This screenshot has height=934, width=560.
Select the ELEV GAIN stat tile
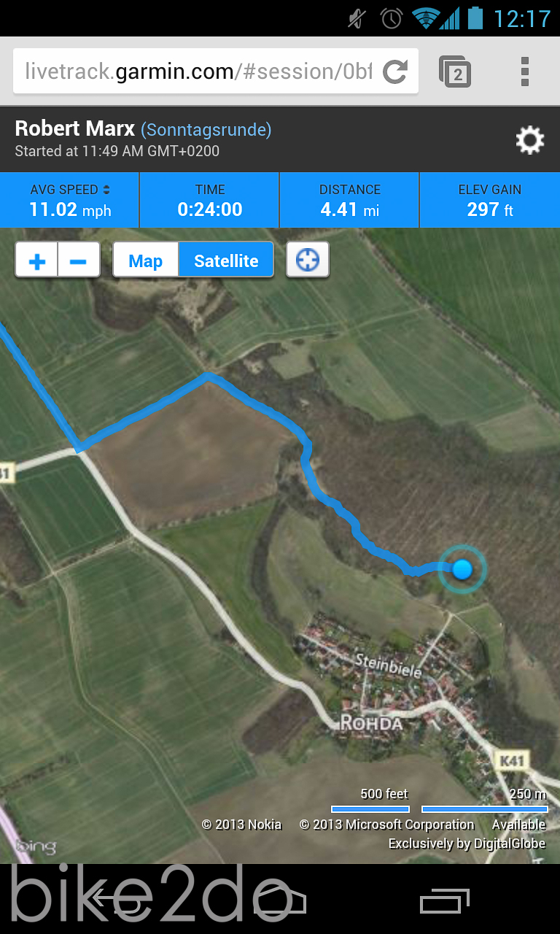[x=490, y=200]
